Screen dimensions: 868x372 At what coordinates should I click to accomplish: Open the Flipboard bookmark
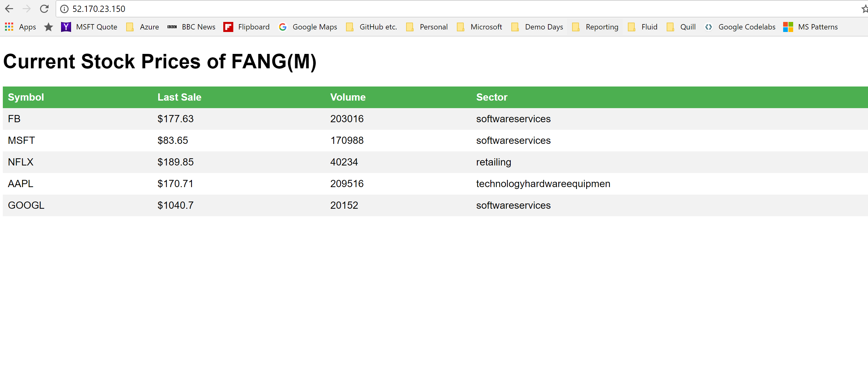click(246, 27)
